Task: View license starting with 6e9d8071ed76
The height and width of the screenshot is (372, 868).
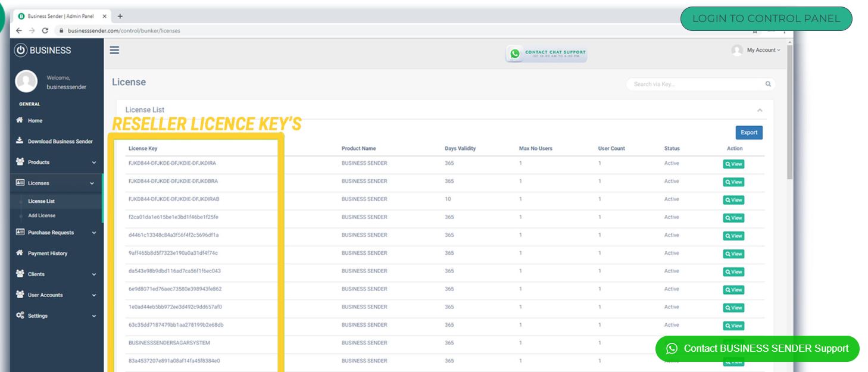Action: pos(733,290)
